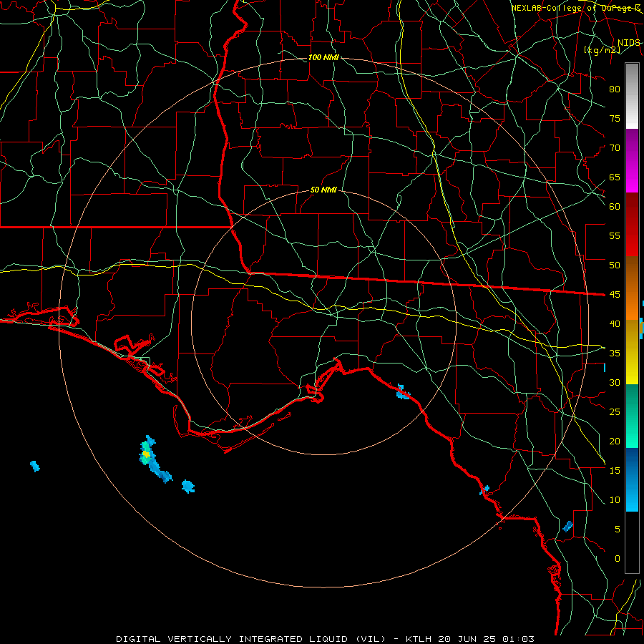
Task: Select the "NIDS" label above the scale
Action: click(x=628, y=43)
